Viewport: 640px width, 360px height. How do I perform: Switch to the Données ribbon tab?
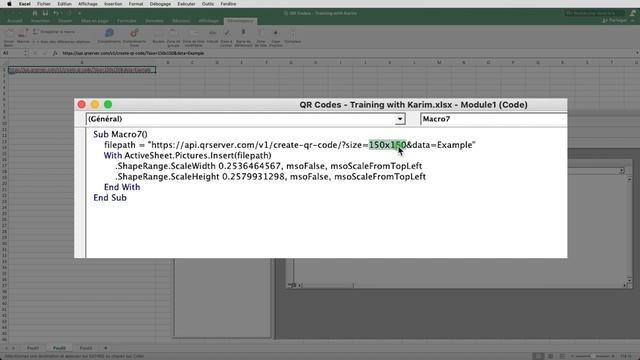point(154,20)
